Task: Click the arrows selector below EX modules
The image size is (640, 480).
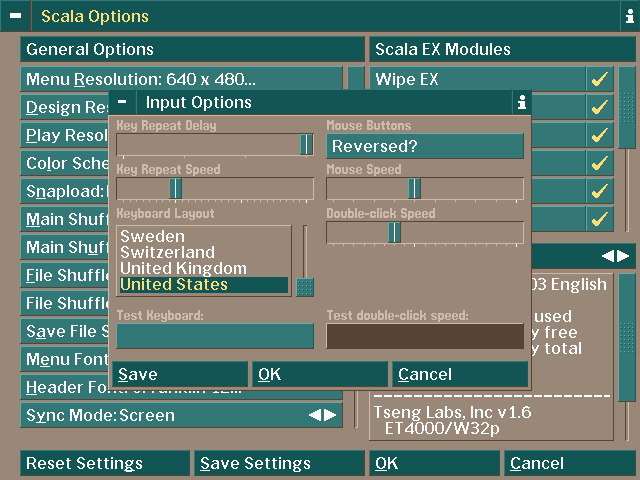Action: (615, 256)
